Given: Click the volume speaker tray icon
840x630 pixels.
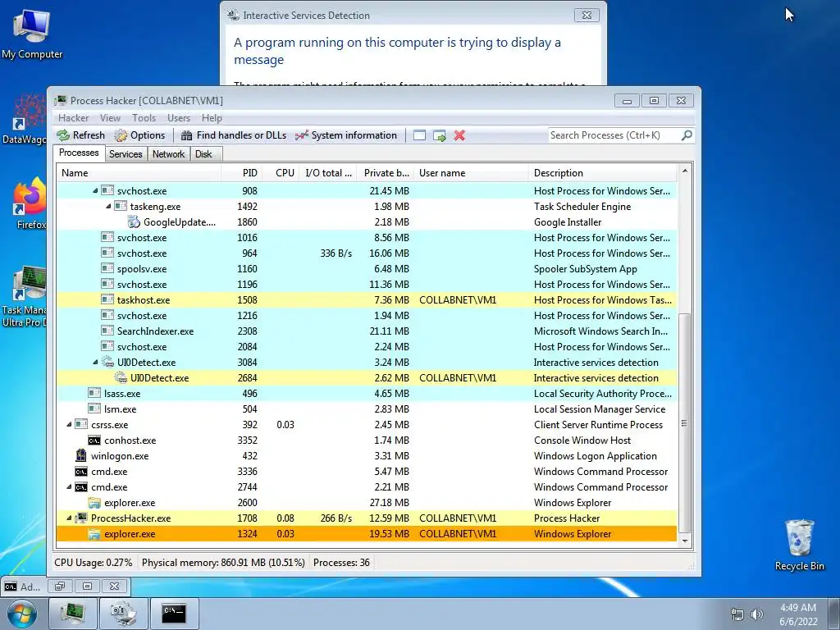Looking at the screenshot, I should (757, 614).
